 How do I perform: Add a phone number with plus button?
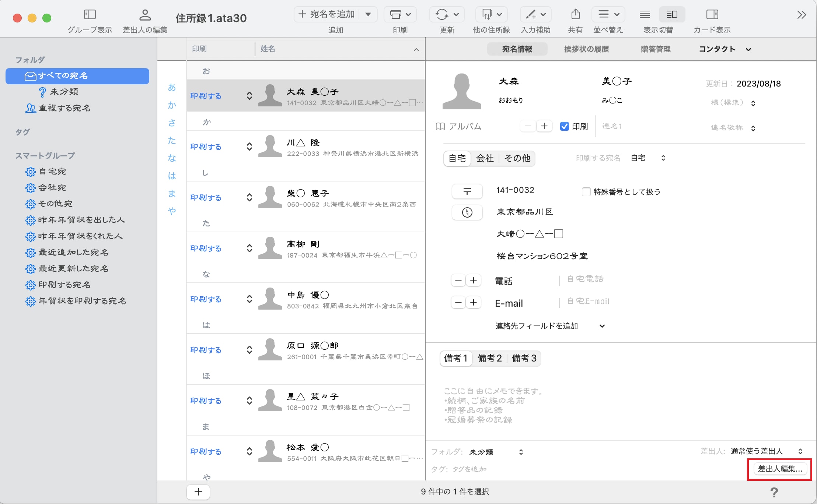pos(474,281)
